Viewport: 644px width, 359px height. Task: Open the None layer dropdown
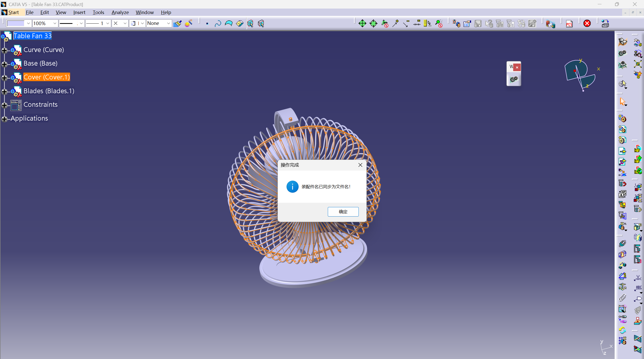pos(168,23)
